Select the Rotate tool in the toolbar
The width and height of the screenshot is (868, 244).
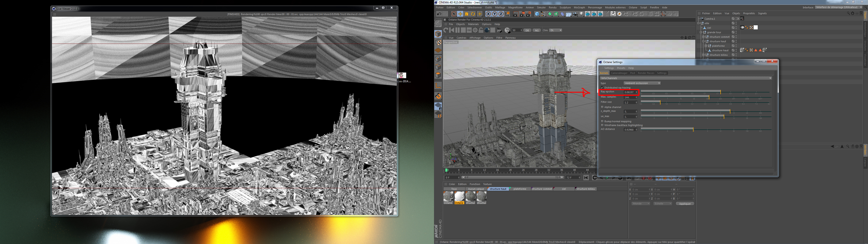point(473,14)
